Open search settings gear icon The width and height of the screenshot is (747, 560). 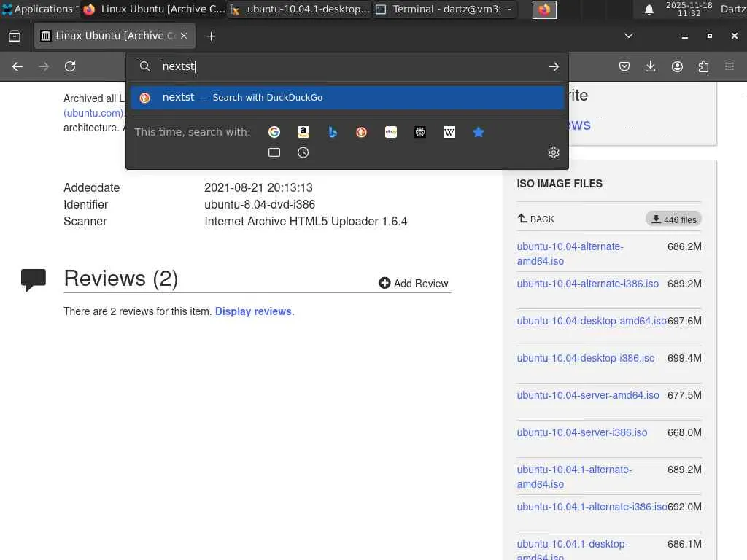(553, 152)
